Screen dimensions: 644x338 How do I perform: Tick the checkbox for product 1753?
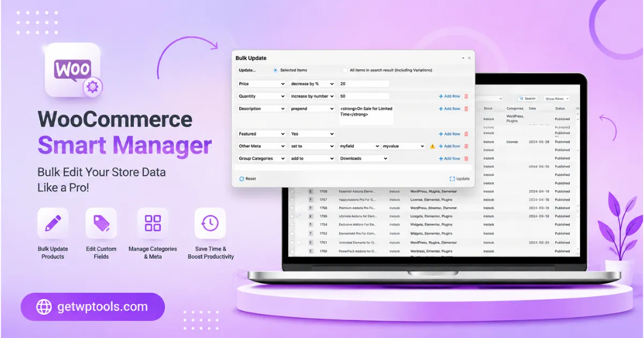pyautogui.click(x=292, y=234)
